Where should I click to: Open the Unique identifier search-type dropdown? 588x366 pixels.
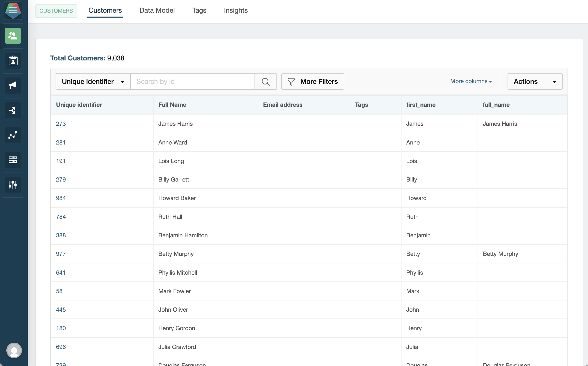click(93, 81)
